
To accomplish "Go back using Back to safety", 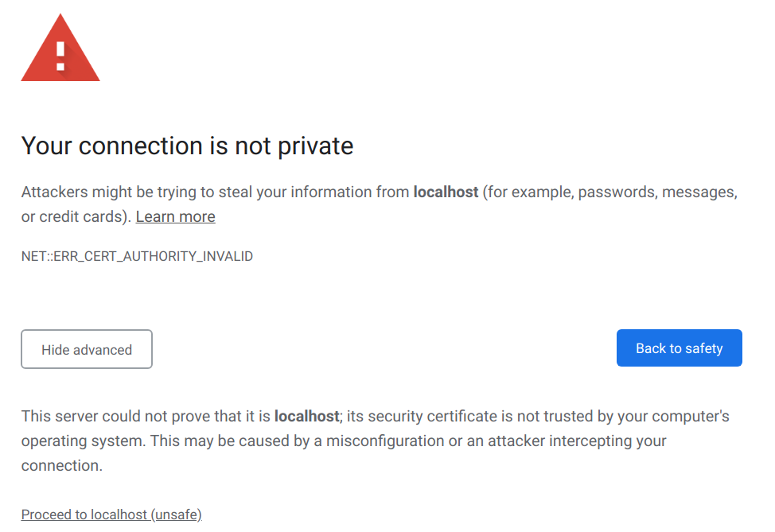I will [679, 348].
